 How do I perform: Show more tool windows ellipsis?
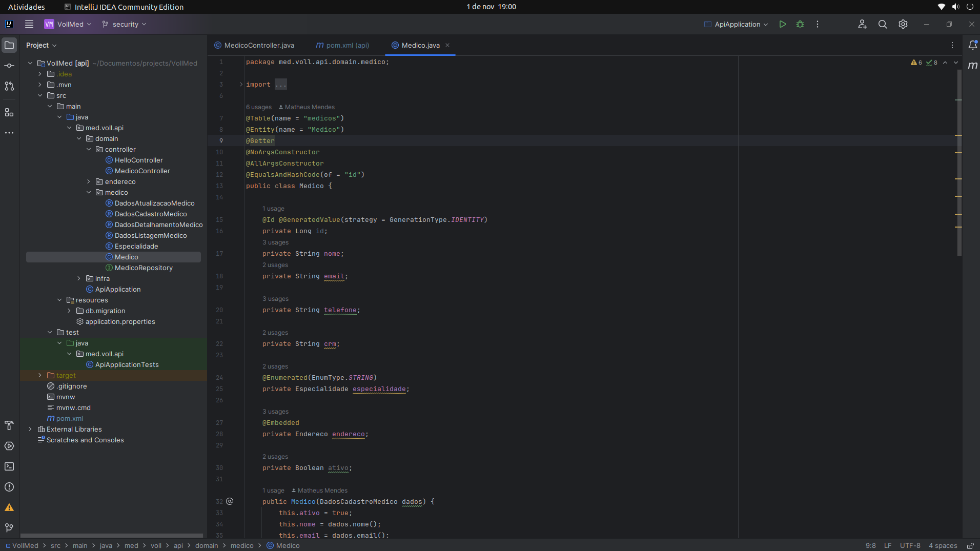pos(9,133)
